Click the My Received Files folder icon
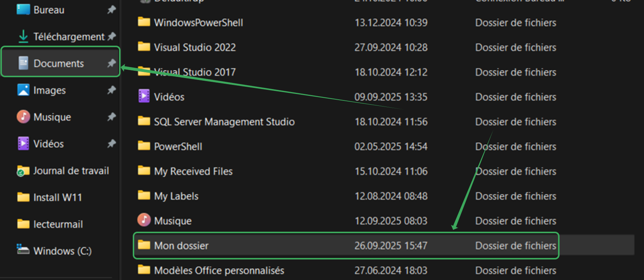Screen dimensions: 644x280 pyautogui.click(x=144, y=170)
